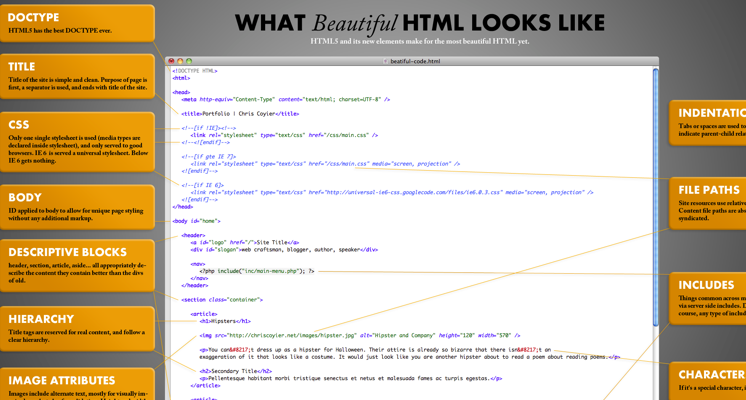Click the 'Pellentesque habitant morbi tristique' paragraph line
Screen dimensions: 746x400
point(351,378)
